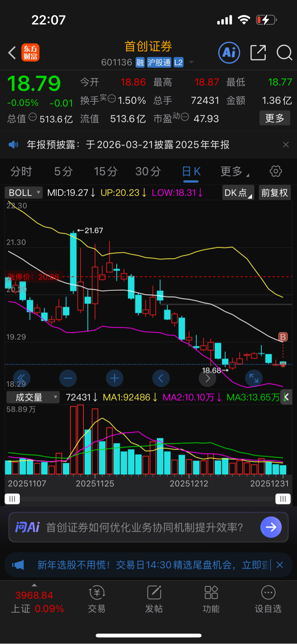Image resolution: width=297 pixels, height=644 pixels.
Task: Submit Ai question with arrow button
Action: pyautogui.click(x=271, y=527)
